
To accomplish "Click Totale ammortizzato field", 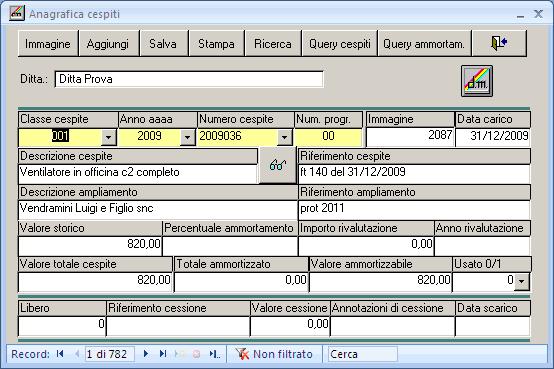I will tap(241, 282).
